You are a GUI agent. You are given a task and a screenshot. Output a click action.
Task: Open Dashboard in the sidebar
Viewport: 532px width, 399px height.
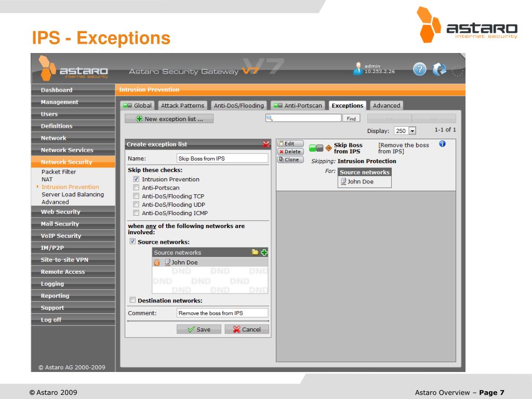tap(73, 90)
